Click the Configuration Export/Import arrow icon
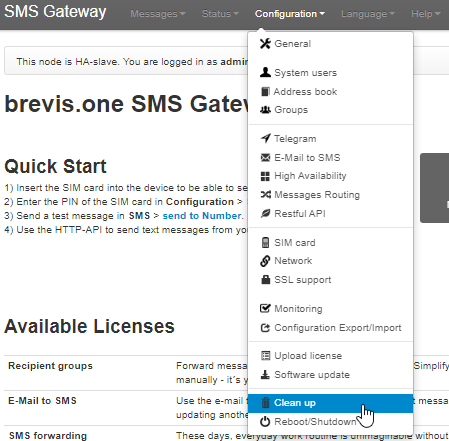Screen dimensions: 449x441 coord(265,328)
